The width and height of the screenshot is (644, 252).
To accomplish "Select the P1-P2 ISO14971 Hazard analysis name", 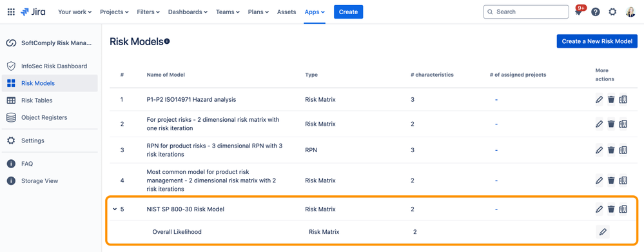I will 191,100.
